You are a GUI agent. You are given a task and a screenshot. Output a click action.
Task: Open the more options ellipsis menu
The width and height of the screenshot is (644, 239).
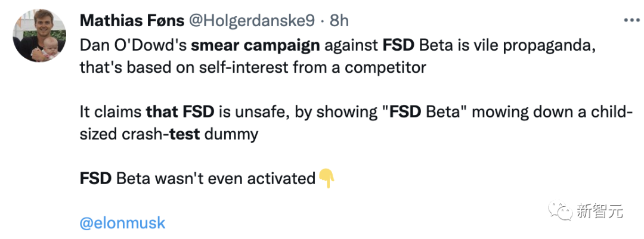(x=631, y=20)
